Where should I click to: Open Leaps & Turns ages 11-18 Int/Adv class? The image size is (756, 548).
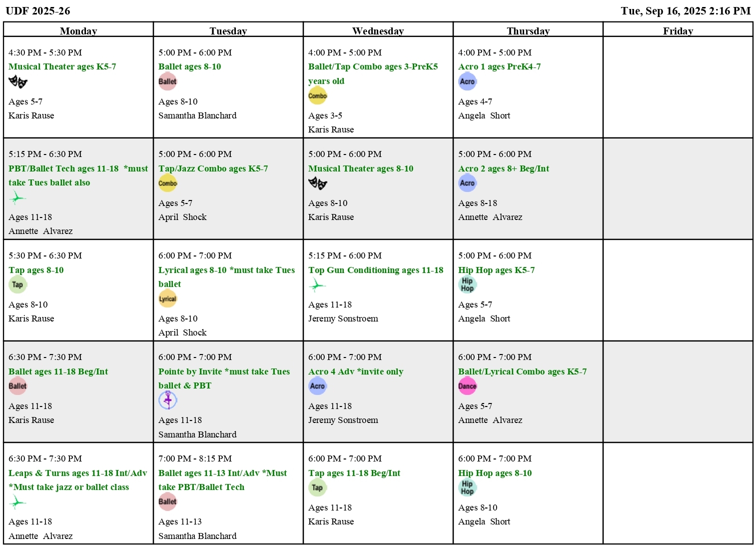coord(77,473)
